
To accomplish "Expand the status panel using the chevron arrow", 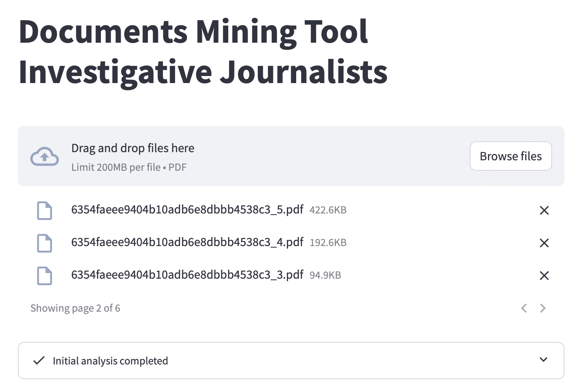I will [x=544, y=360].
